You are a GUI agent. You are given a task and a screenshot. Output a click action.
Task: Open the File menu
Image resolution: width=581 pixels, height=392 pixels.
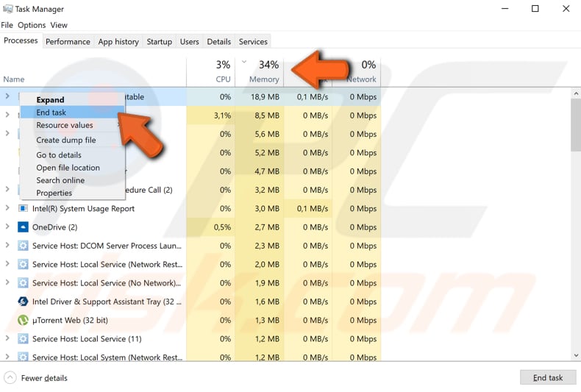7,25
